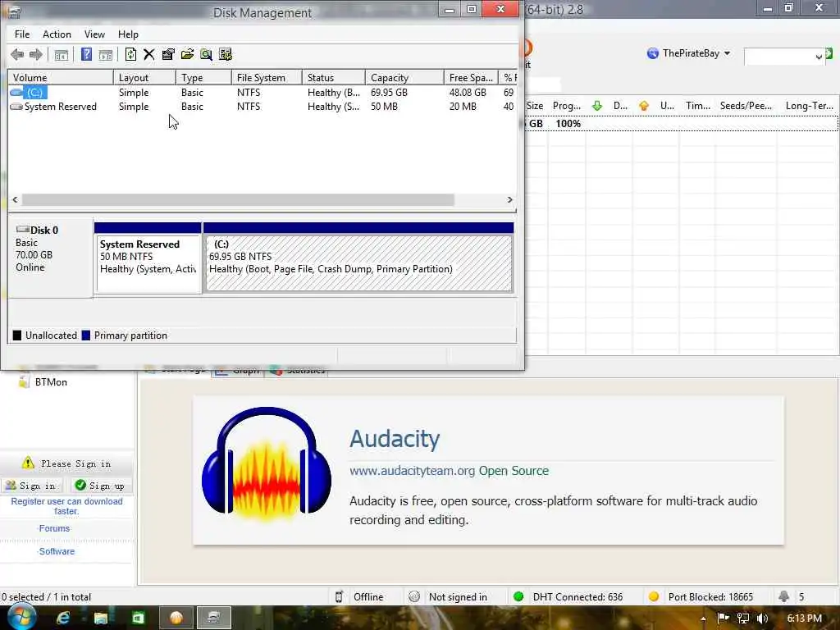Click the Audacity headphones logo
This screenshot has width=840, height=630.
click(x=267, y=465)
